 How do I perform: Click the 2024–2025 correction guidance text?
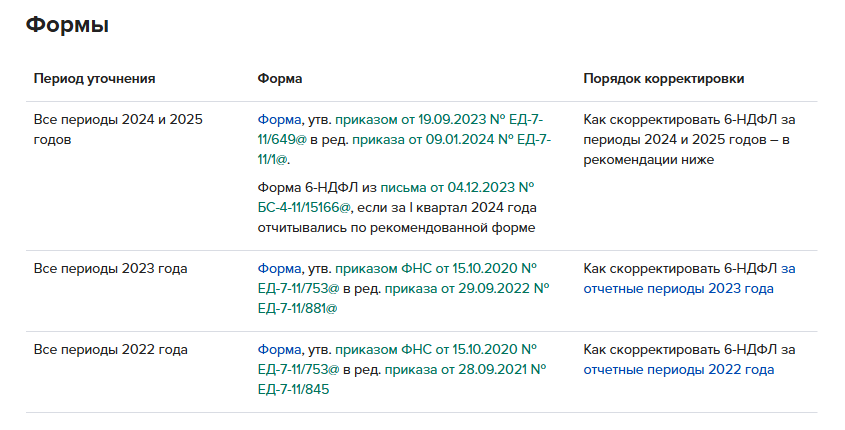(689, 139)
